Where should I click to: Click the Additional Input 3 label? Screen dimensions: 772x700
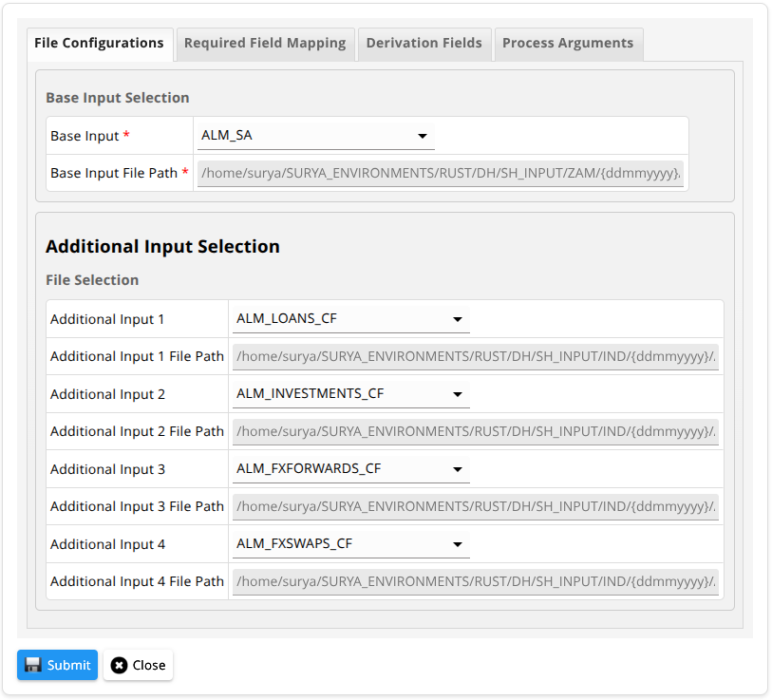[x=108, y=469]
